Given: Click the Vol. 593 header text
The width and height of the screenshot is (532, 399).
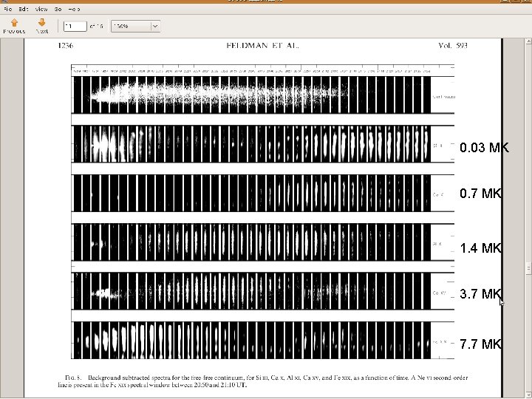Looking at the screenshot, I should coord(453,46).
